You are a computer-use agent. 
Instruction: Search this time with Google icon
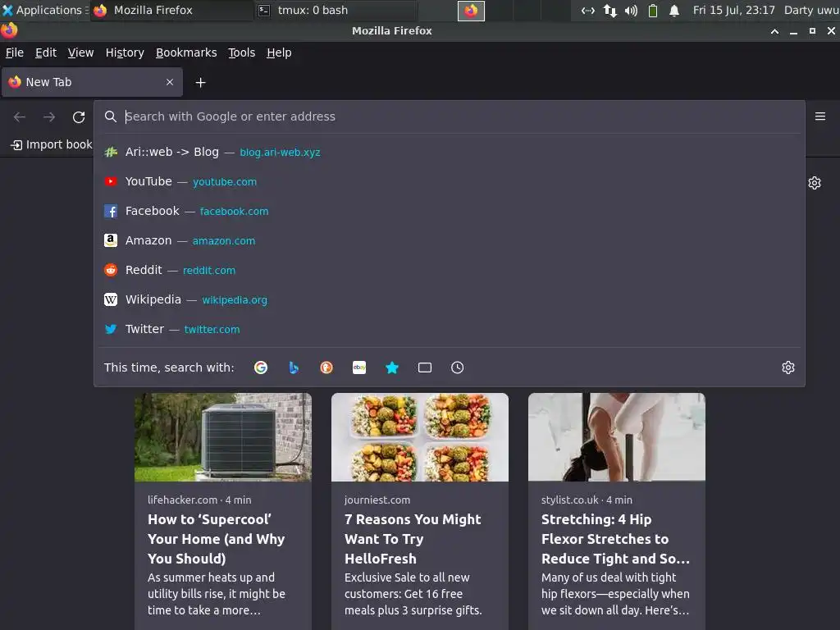point(261,367)
